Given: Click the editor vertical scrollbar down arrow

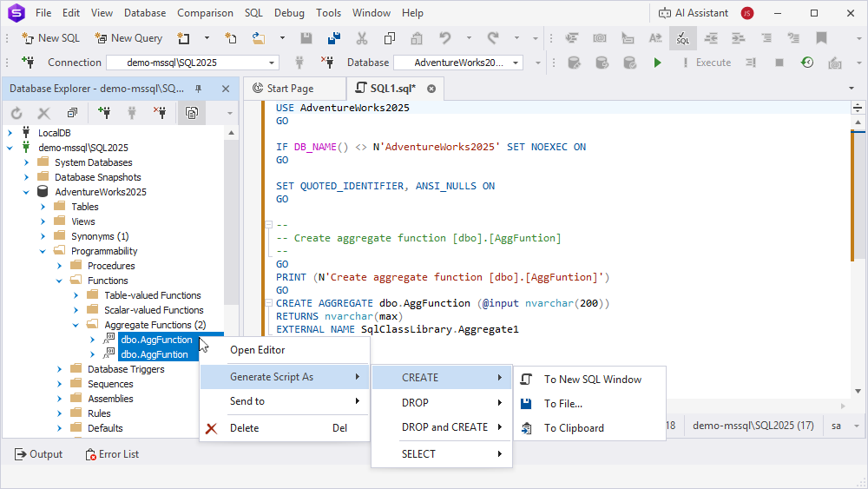Looking at the screenshot, I should 858,391.
